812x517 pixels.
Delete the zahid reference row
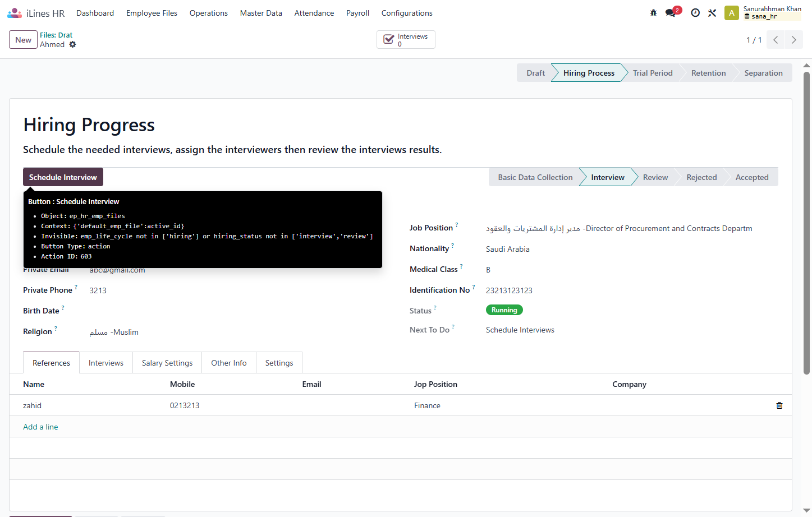click(x=779, y=405)
